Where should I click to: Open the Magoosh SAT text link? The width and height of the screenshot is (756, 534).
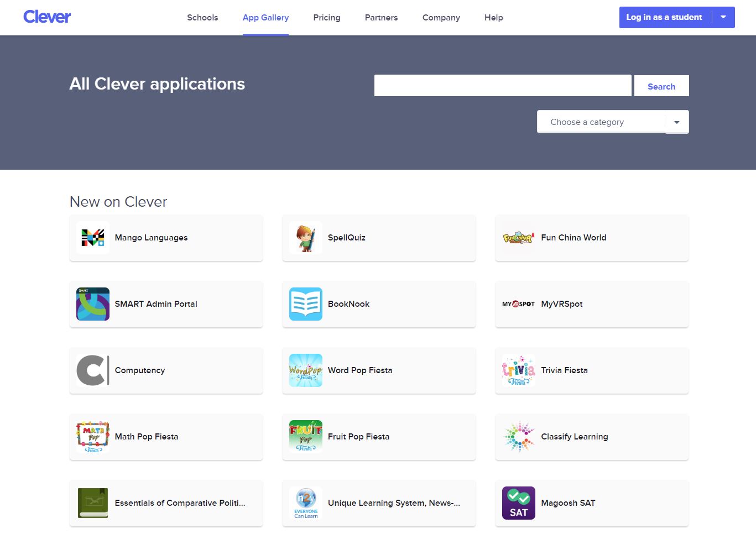click(568, 503)
